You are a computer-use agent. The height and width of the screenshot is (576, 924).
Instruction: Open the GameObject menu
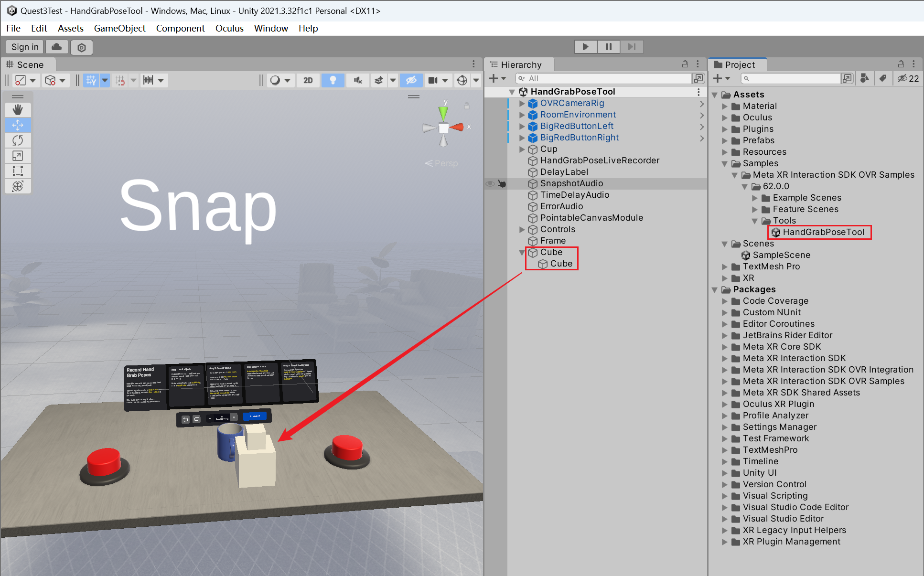click(120, 28)
